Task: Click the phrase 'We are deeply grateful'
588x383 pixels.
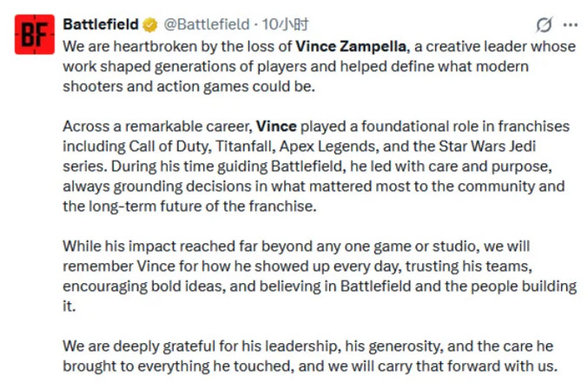Action: point(139,346)
